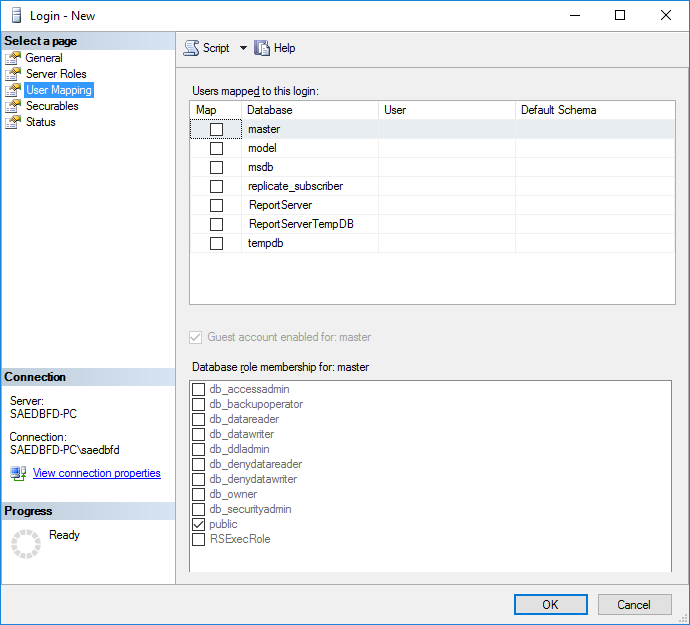Screen dimensions: 690x625
Task: Click the Script toolbar icon
Action: click(191, 48)
